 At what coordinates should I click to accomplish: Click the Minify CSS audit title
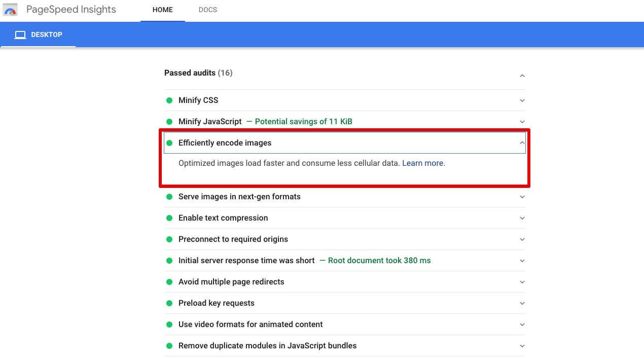pyautogui.click(x=198, y=100)
